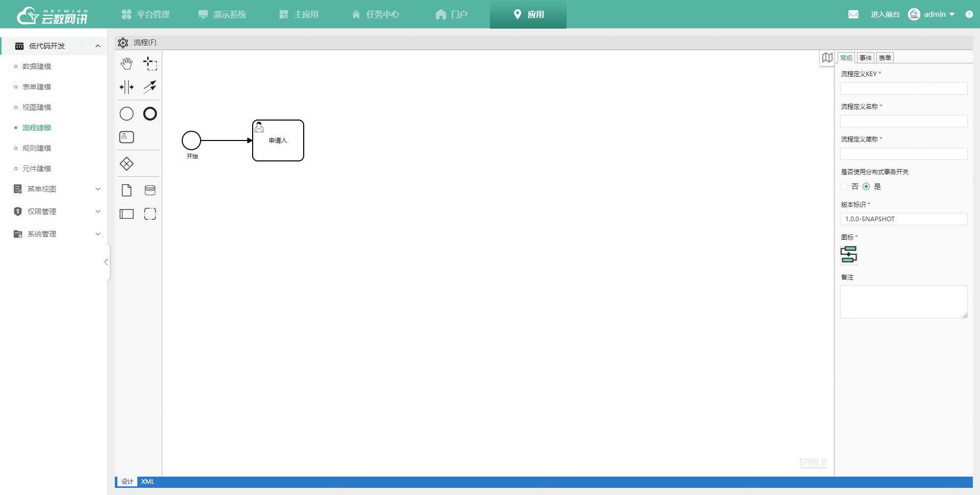Toggle the minimap view on the canvas

(827, 58)
